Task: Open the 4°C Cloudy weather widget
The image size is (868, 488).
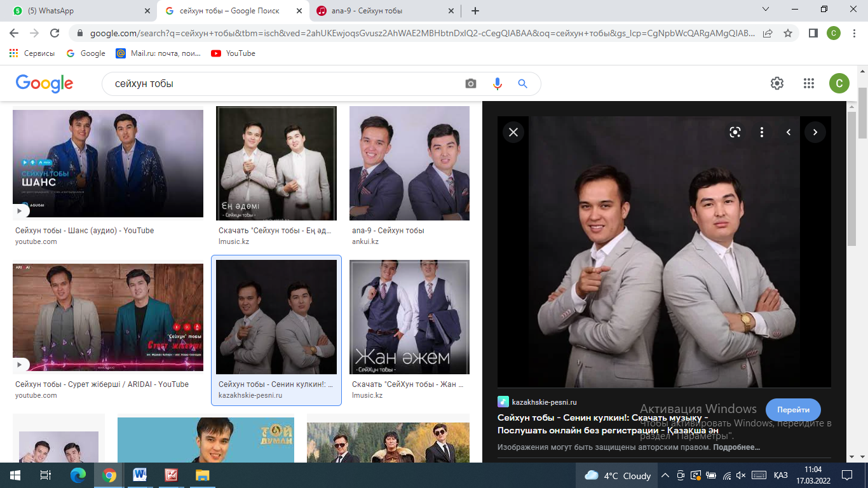Action: (x=618, y=475)
